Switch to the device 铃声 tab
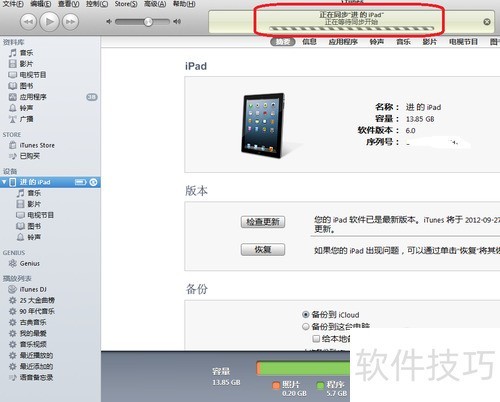The height and width of the screenshot is (402, 500). coord(377,42)
